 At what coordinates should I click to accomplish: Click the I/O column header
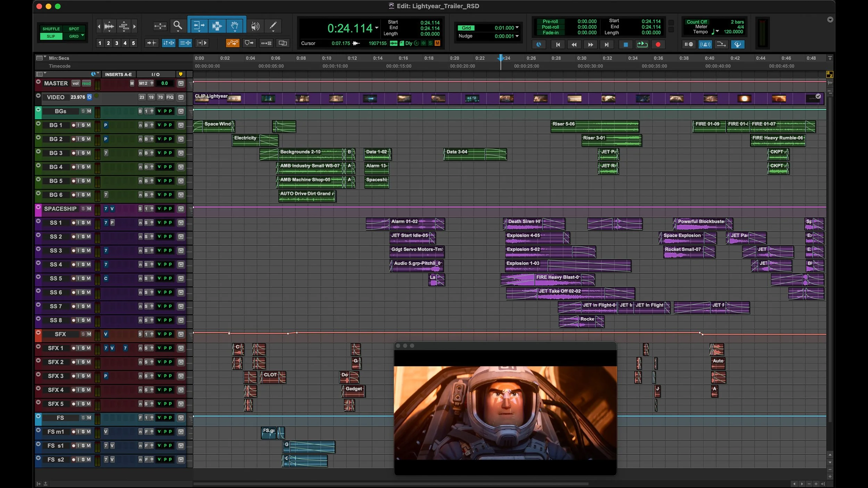coord(156,74)
